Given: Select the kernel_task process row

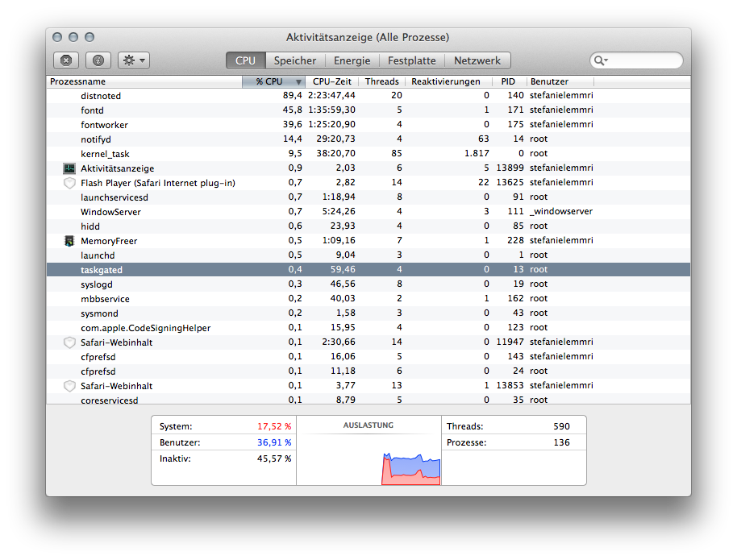Looking at the screenshot, I should coord(368,154).
